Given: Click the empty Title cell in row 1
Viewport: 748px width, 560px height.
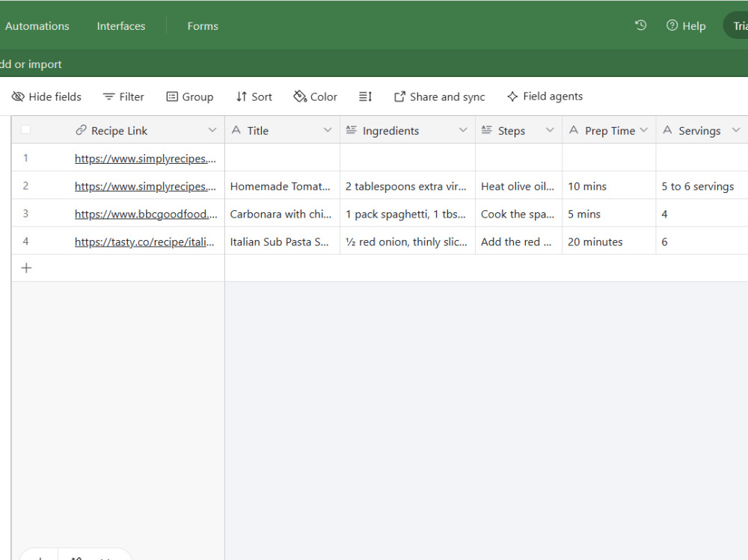Looking at the screenshot, I should tap(283, 158).
